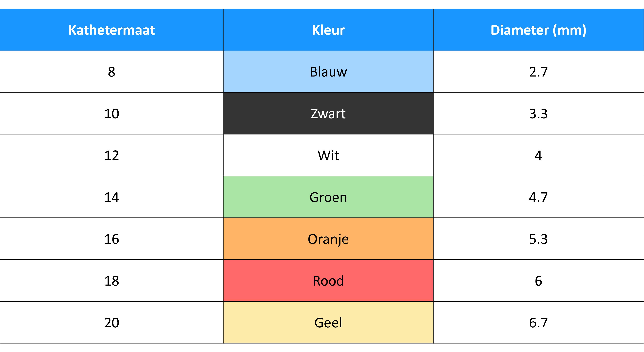
Task: Click the 2.7 diameter value
Action: [538, 72]
